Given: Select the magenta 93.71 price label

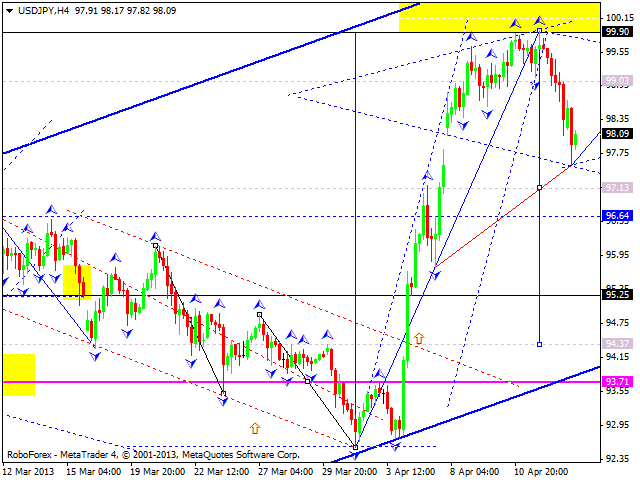Looking at the screenshot, I should pos(617,381).
